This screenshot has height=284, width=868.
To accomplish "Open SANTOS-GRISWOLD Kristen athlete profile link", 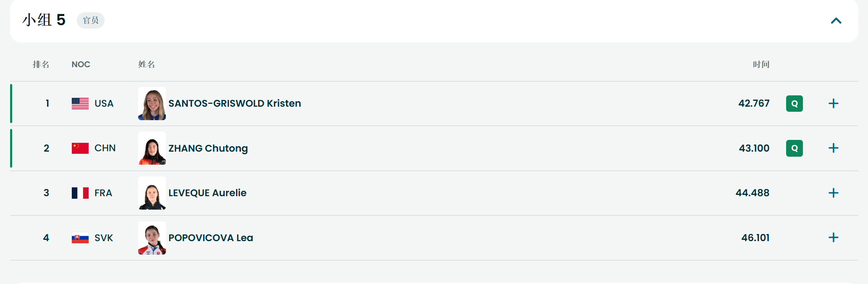I will [x=235, y=103].
